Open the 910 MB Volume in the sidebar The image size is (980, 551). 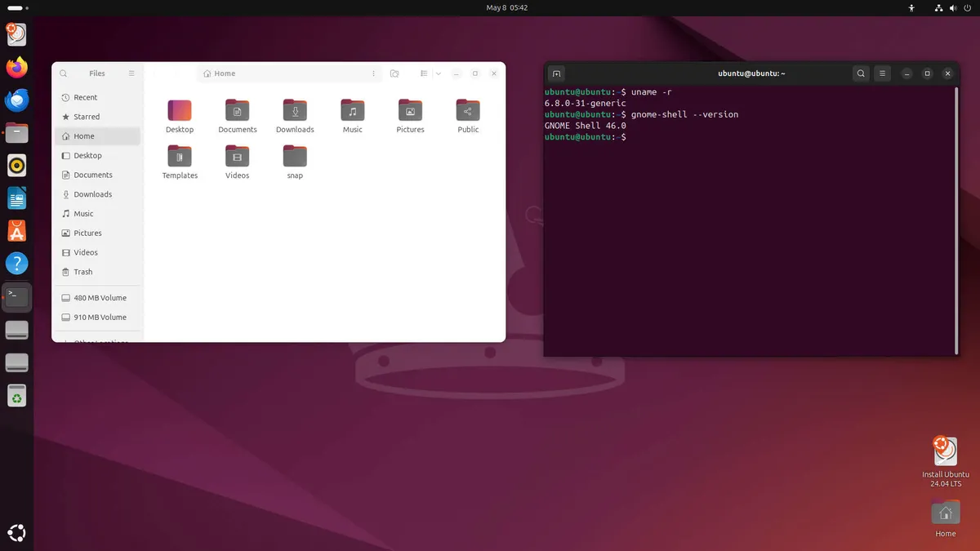point(98,318)
